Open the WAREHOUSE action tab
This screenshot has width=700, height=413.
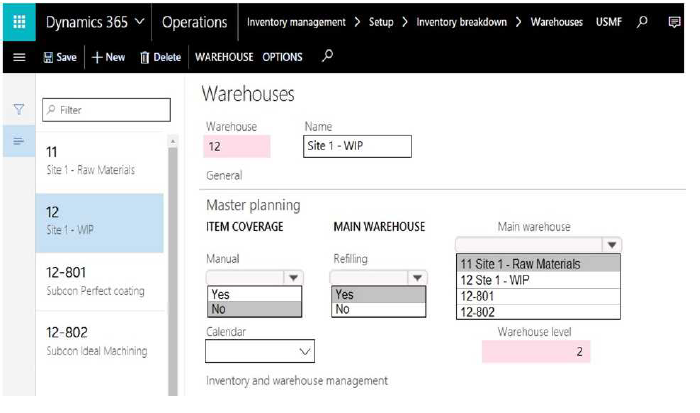click(x=224, y=57)
